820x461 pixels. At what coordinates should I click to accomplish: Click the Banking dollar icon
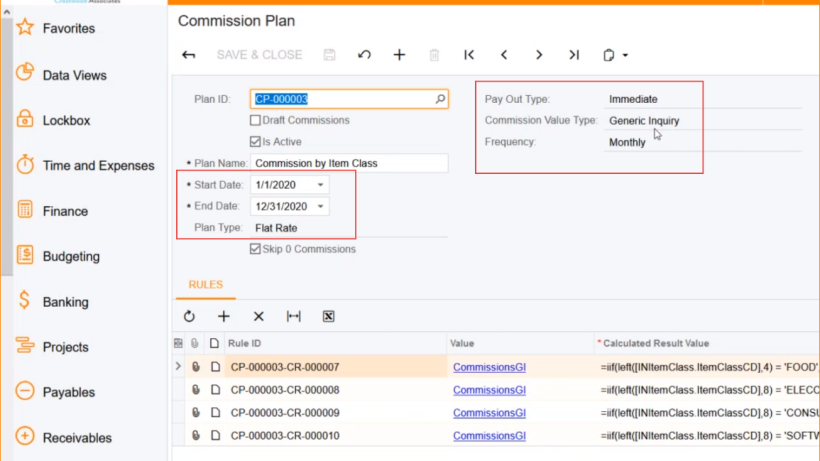[25, 301]
